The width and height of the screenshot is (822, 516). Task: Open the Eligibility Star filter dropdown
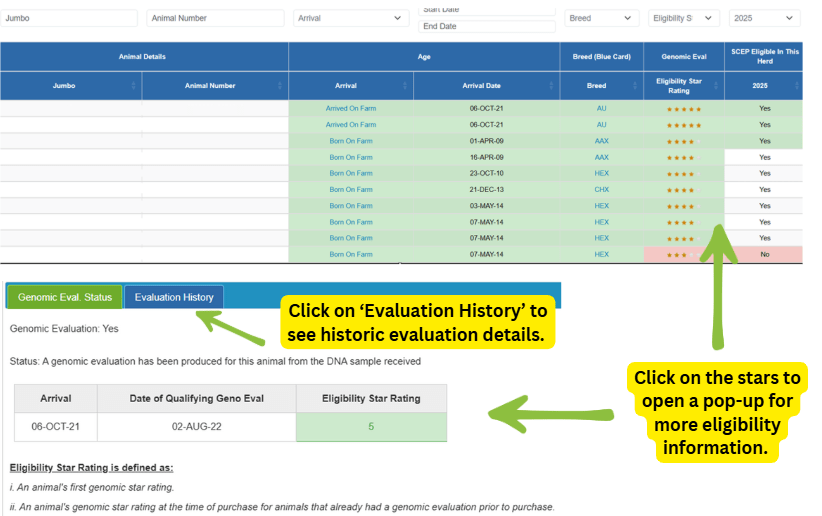[x=684, y=18]
